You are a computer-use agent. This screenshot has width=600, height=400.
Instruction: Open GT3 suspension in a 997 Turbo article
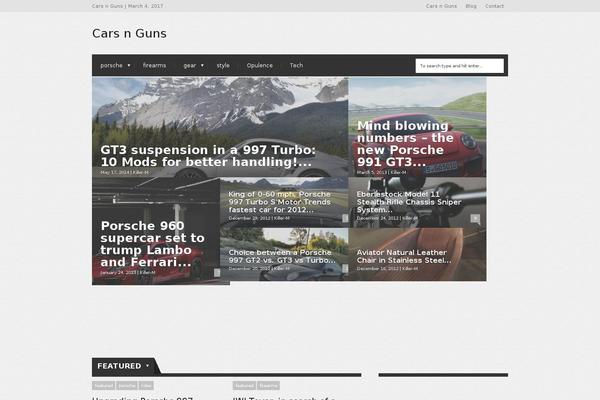(x=208, y=156)
